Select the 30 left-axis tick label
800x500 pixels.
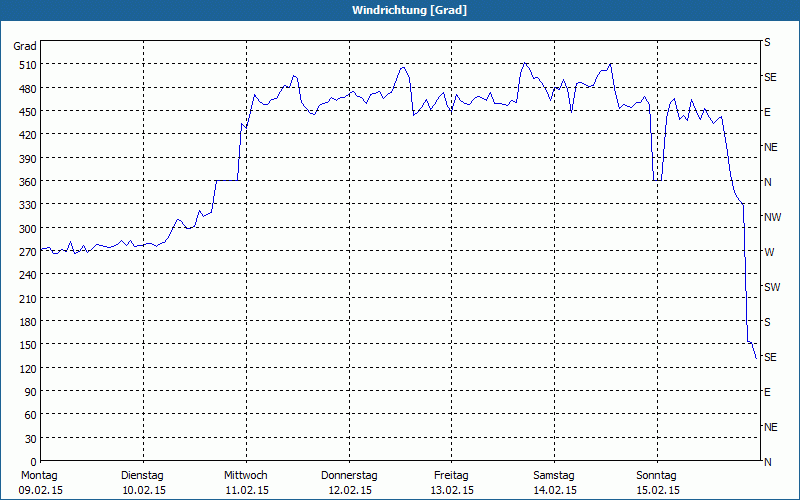(x=31, y=438)
